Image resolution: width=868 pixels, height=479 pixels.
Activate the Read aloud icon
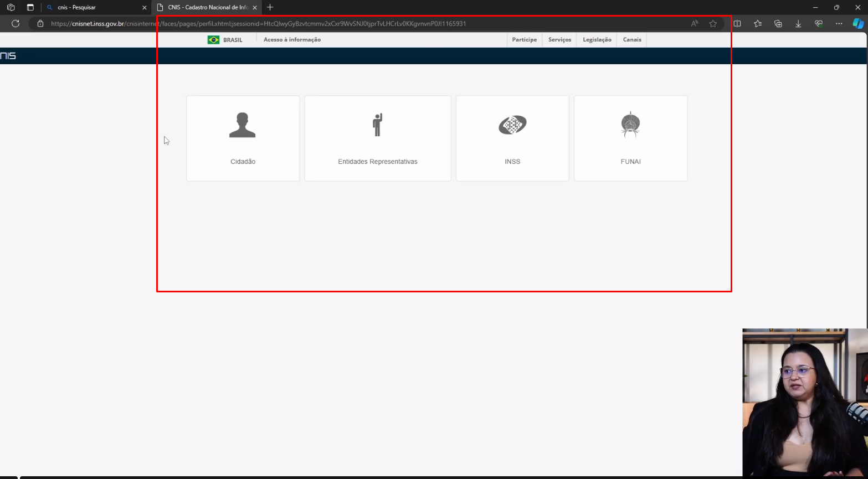click(695, 24)
